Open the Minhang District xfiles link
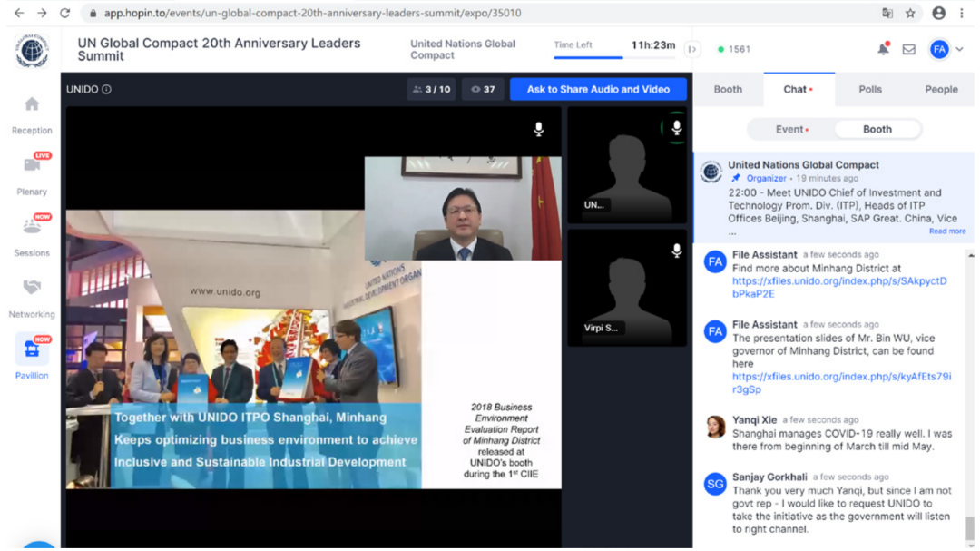Image resolution: width=980 pixels, height=551 pixels. 839,288
